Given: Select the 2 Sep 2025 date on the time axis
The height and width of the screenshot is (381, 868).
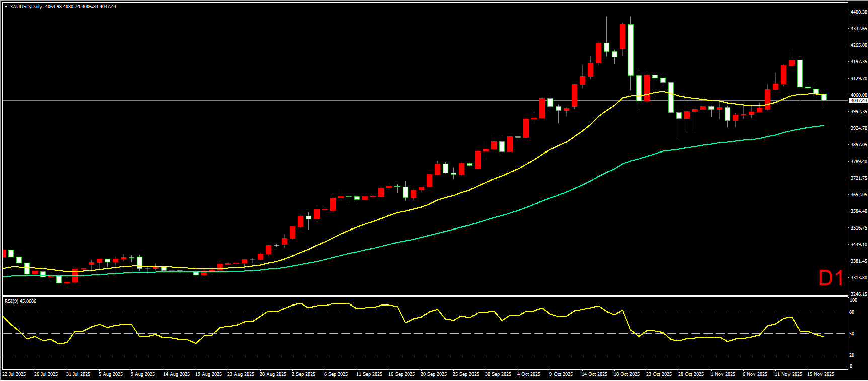Looking at the screenshot, I should click(304, 374).
